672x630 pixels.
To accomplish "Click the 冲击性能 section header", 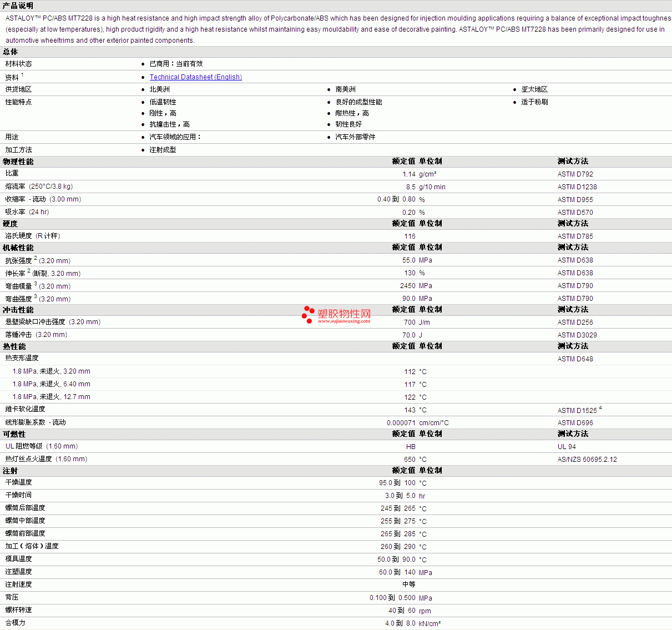I will pos(18,310).
